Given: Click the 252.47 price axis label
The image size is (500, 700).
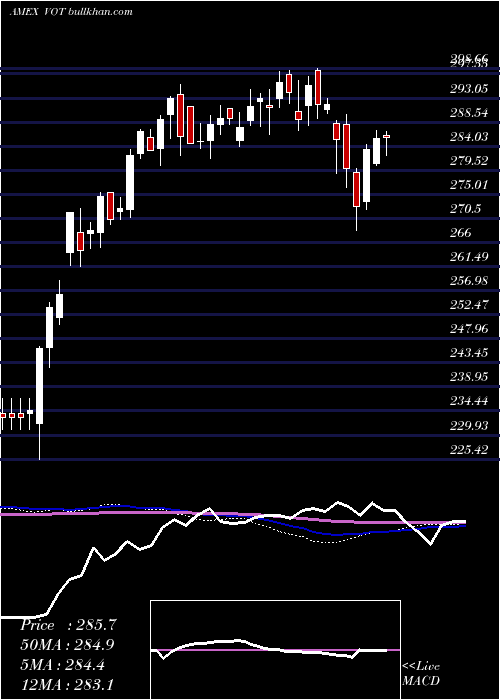Looking at the screenshot, I should coord(469,305).
